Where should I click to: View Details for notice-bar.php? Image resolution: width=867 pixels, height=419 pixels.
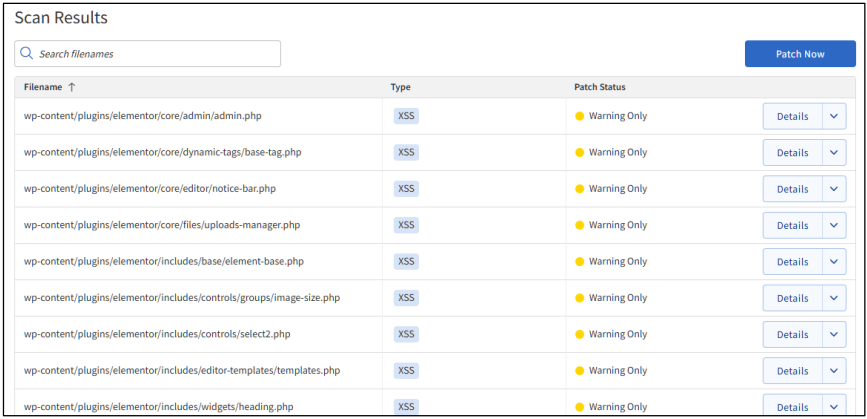click(x=792, y=189)
